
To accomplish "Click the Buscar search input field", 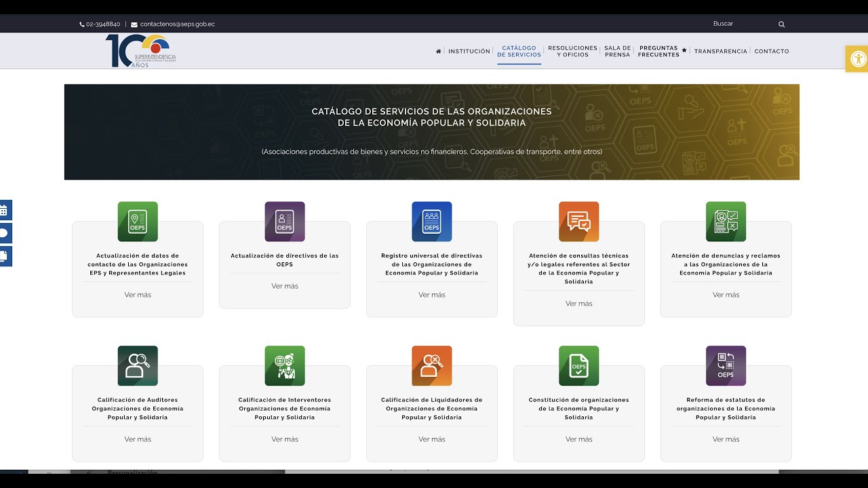I will [743, 24].
